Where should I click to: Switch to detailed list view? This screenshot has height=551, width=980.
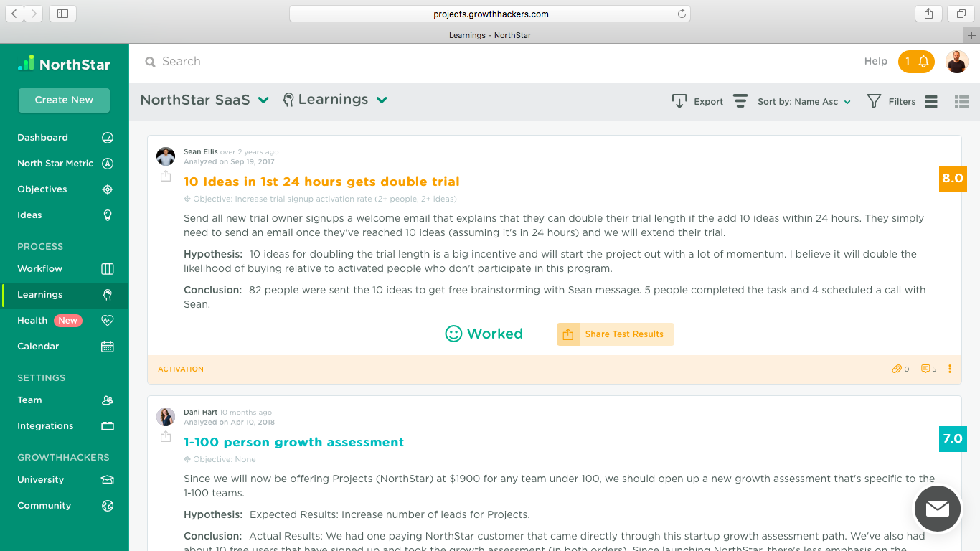point(961,102)
